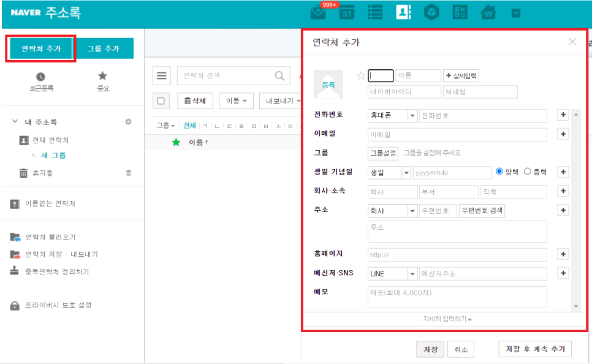Open the 내보내기 dropdown
Screen dimensions: 592x364
281,101
